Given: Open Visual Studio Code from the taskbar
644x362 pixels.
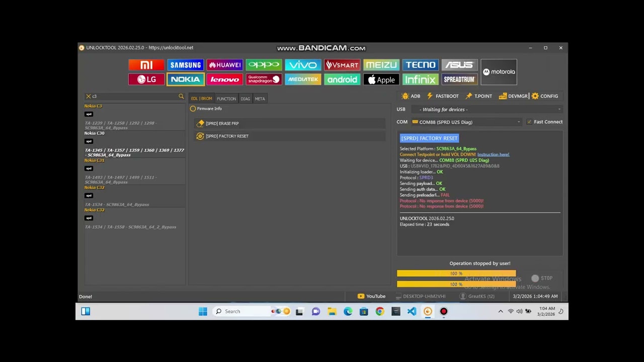Looking at the screenshot, I should pyautogui.click(x=412, y=311).
